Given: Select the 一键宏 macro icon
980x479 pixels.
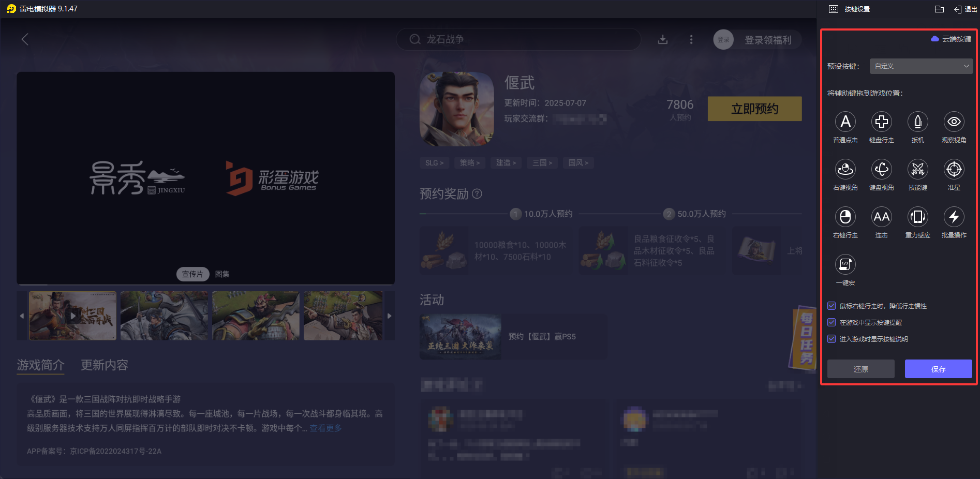Looking at the screenshot, I should 845,265.
